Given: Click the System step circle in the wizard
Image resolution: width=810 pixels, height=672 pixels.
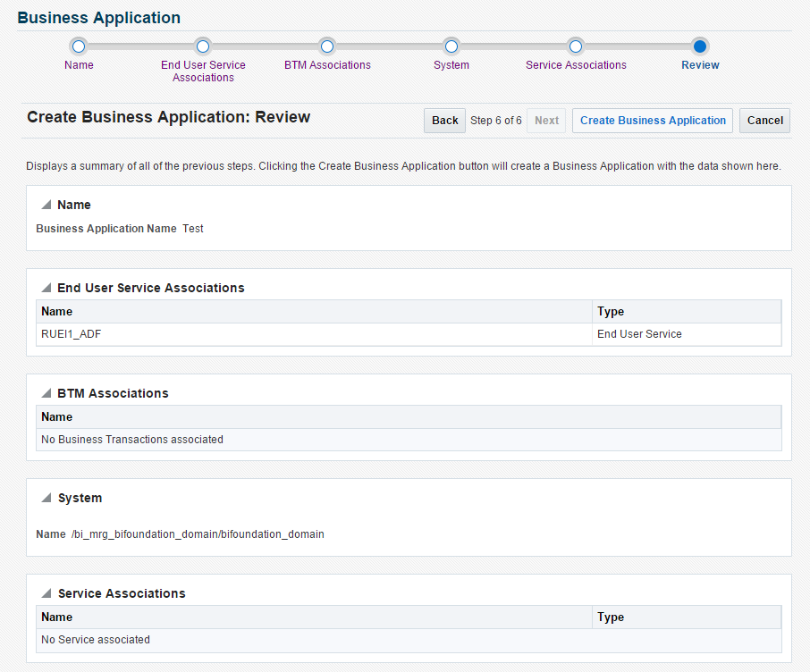Looking at the screenshot, I should coord(451,46).
